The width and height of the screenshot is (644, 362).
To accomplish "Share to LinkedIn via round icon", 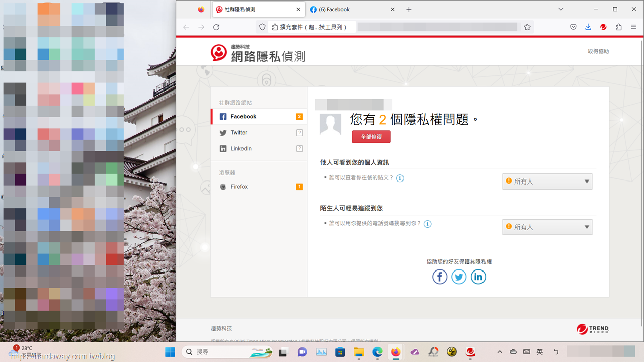I will 478,277.
